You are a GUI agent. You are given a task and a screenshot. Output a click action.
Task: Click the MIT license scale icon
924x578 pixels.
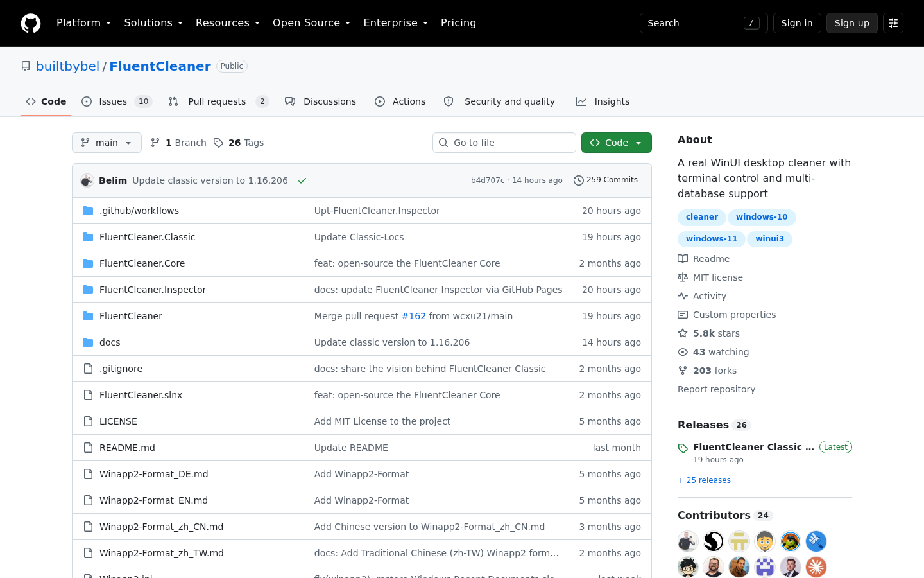683,277
